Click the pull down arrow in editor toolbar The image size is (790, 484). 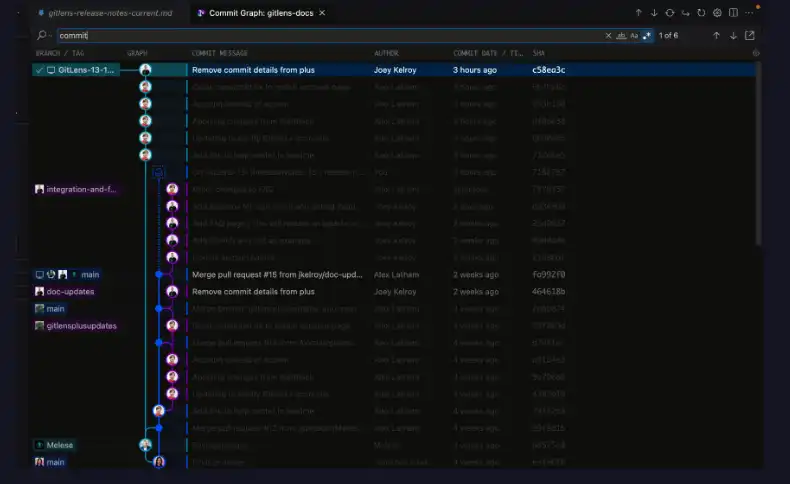654,13
